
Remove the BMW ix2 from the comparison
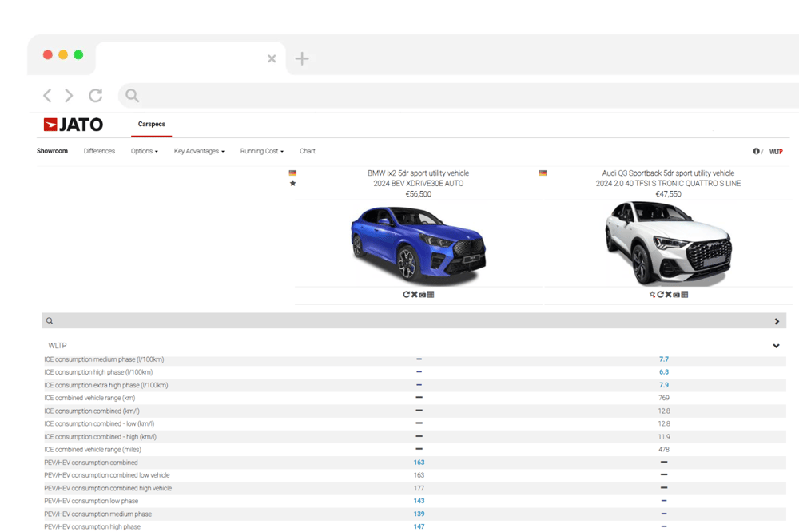[x=415, y=294]
